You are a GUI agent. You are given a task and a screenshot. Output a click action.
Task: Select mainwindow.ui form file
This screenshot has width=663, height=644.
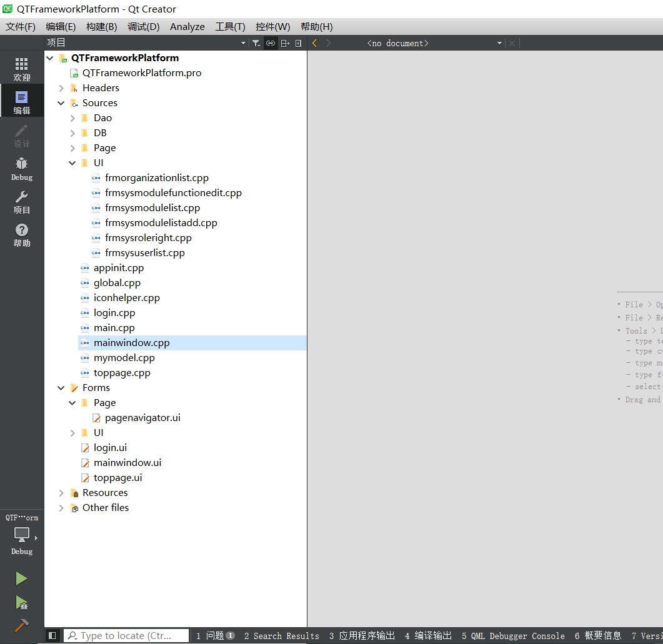click(x=127, y=463)
